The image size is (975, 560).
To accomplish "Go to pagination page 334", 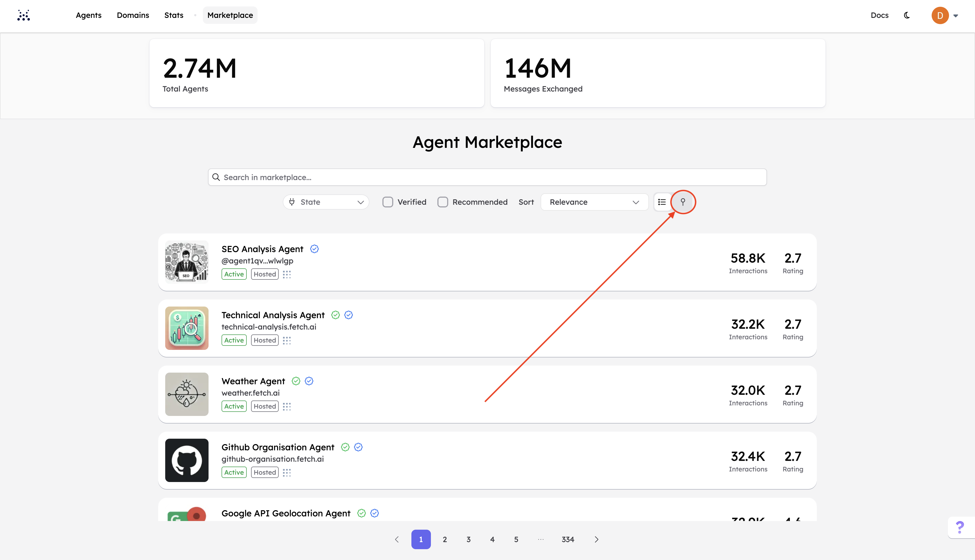I will click(568, 539).
